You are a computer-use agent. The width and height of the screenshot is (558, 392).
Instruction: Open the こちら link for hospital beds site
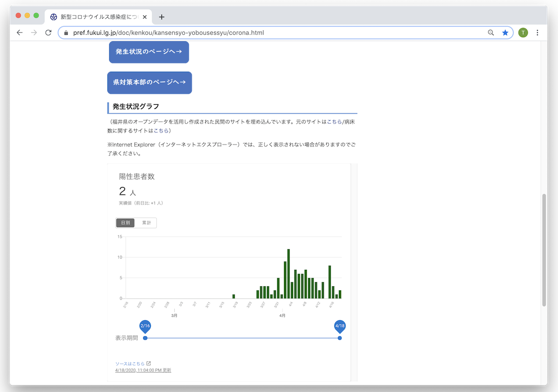(x=161, y=130)
